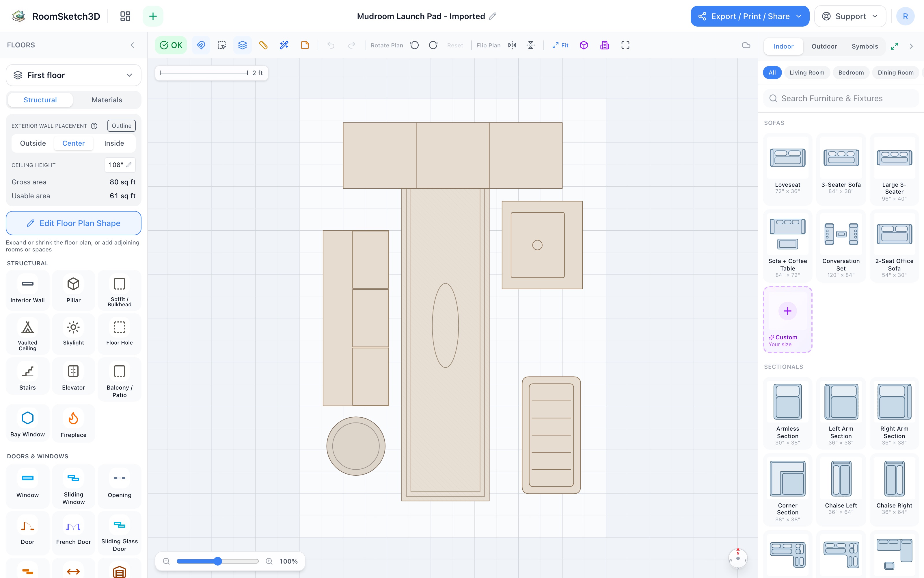Click the OK status button
Screen dimensions: 924x578
(171, 45)
